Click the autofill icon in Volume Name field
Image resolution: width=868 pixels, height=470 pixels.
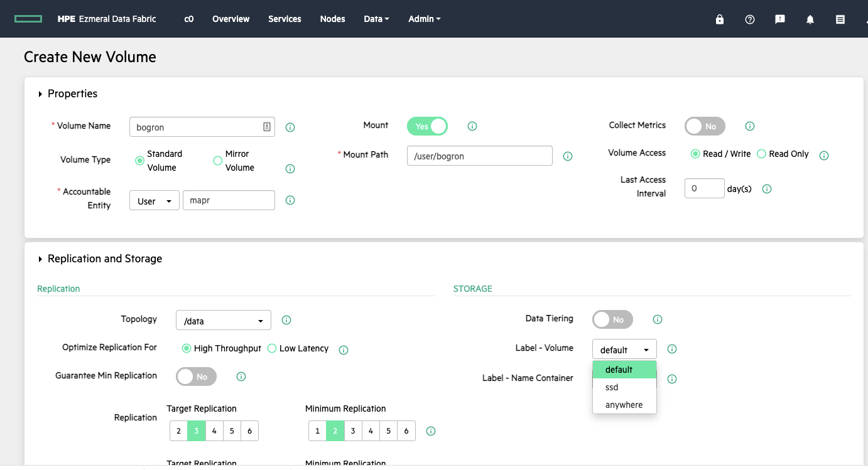[267, 127]
